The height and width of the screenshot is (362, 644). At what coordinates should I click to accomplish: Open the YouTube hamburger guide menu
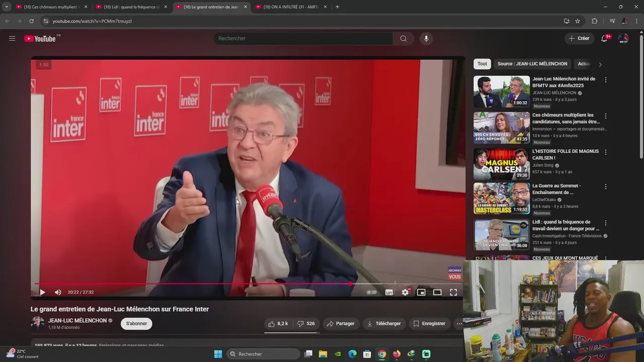12,38
